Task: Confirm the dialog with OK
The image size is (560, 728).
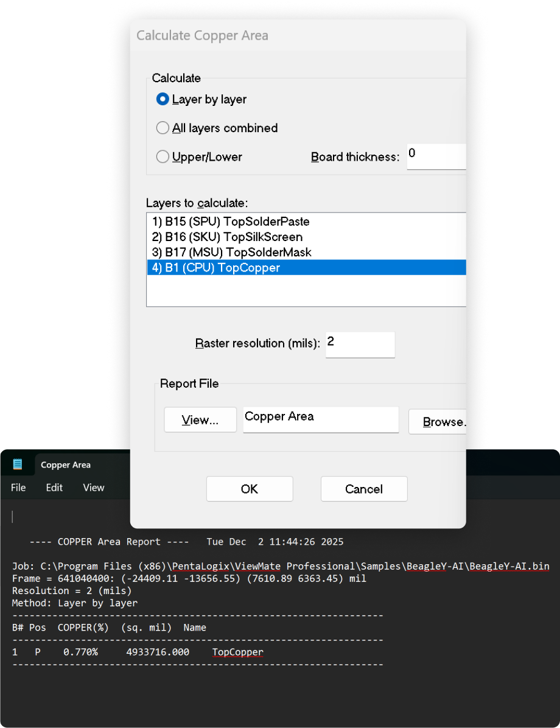Action: click(x=250, y=489)
